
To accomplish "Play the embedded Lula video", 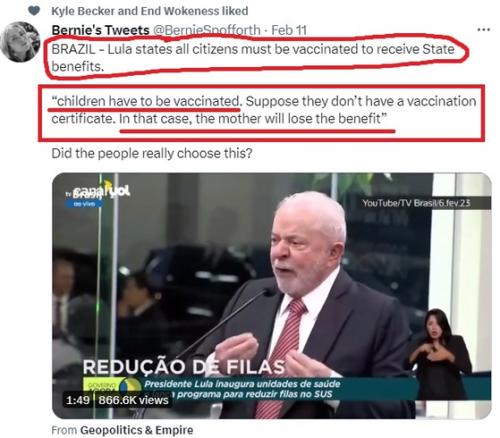I will 272,296.
